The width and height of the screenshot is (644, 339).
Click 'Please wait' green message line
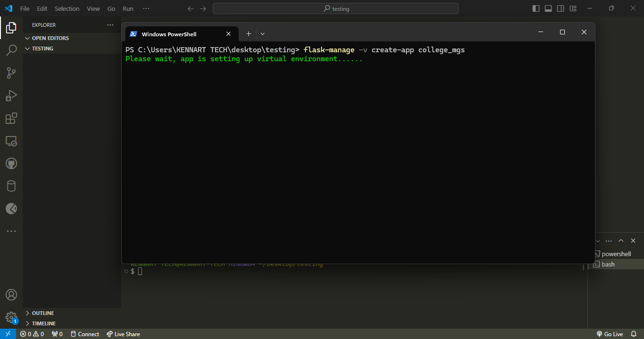[x=244, y=59]
